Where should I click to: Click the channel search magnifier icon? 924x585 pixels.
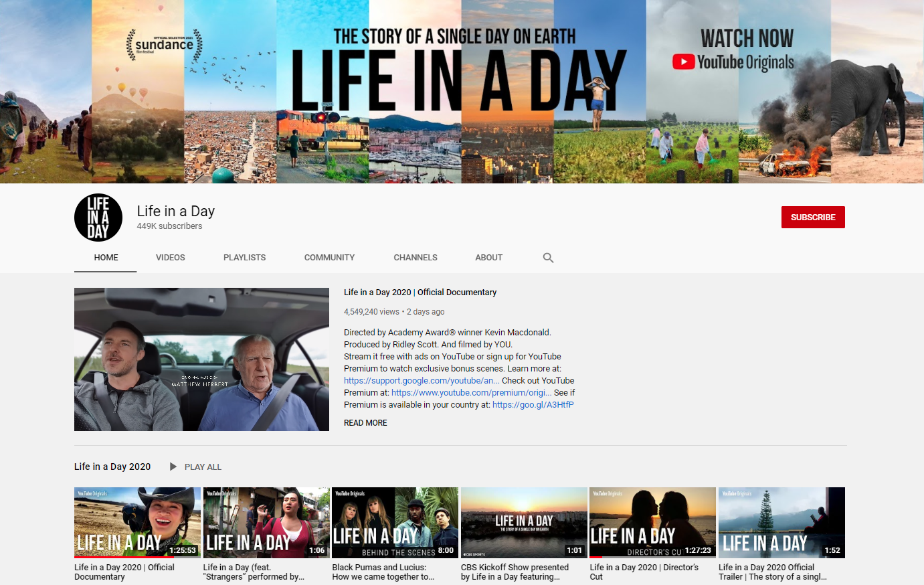point(548,258)
